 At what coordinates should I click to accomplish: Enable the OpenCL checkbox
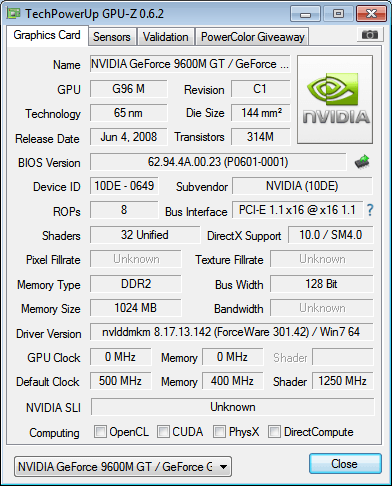pos(100,431)
